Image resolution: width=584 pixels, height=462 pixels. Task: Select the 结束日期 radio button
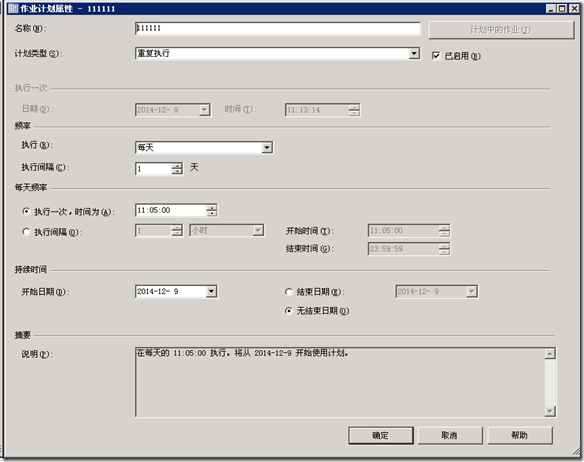pos(289,292)
